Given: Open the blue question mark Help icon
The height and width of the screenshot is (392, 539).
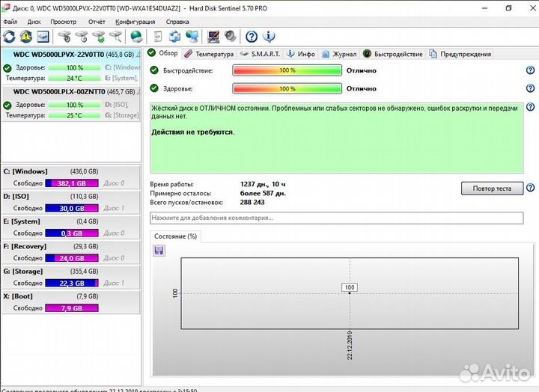Looking at the screenshot, I should [252, 37].
